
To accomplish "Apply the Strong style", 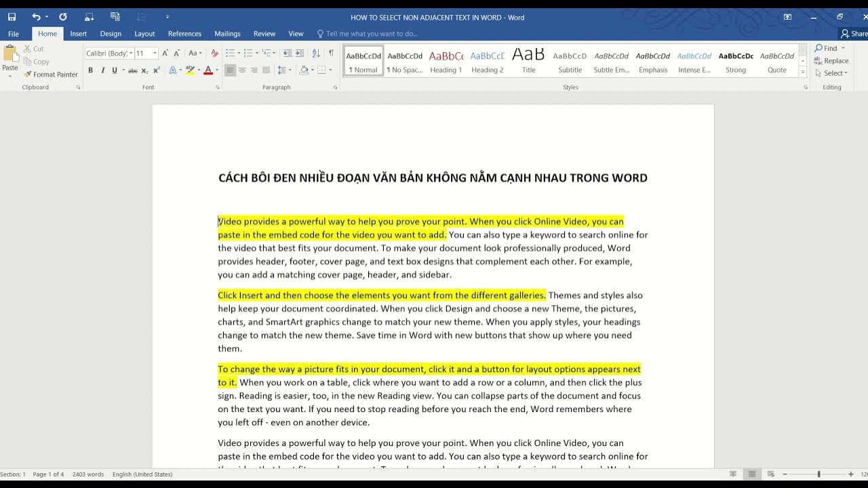I will (736, 60).
